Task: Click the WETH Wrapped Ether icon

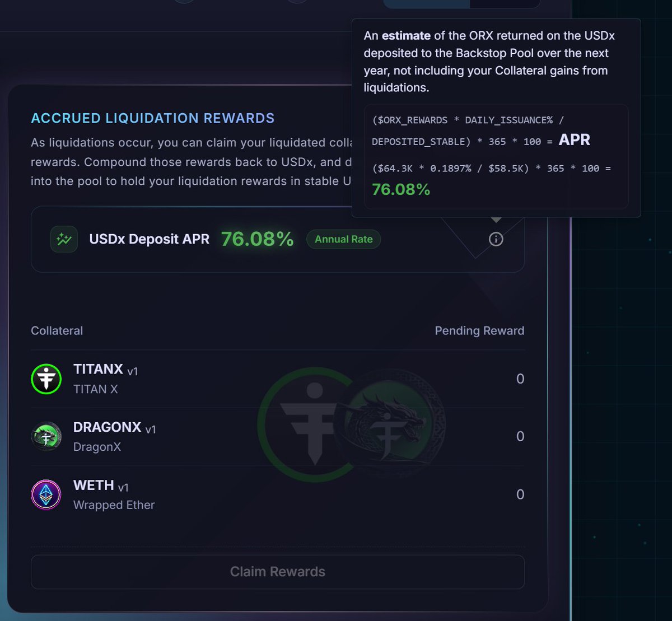Action: tap(46, 494)
